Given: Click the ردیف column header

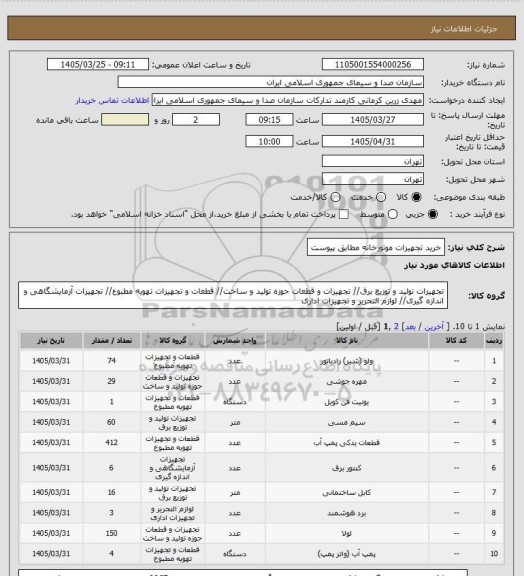Looking at the screenshot, I should pyautogui.click(x=494, y=341).
